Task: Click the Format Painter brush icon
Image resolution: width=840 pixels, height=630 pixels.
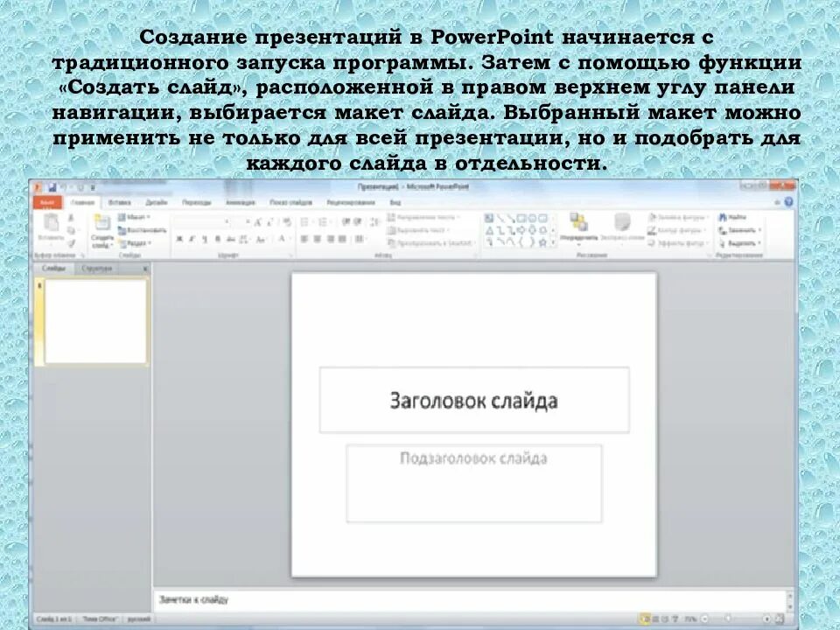Action: 71,242
